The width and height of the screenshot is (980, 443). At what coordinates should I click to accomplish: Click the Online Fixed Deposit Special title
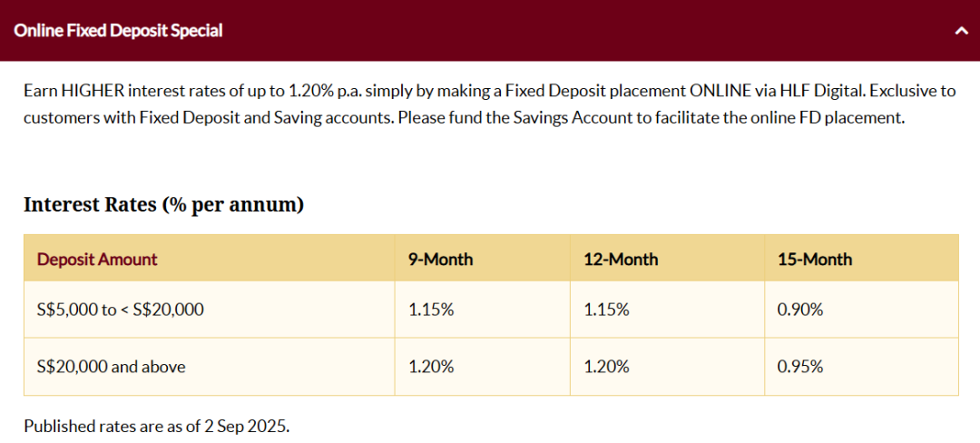click(119, 31)
